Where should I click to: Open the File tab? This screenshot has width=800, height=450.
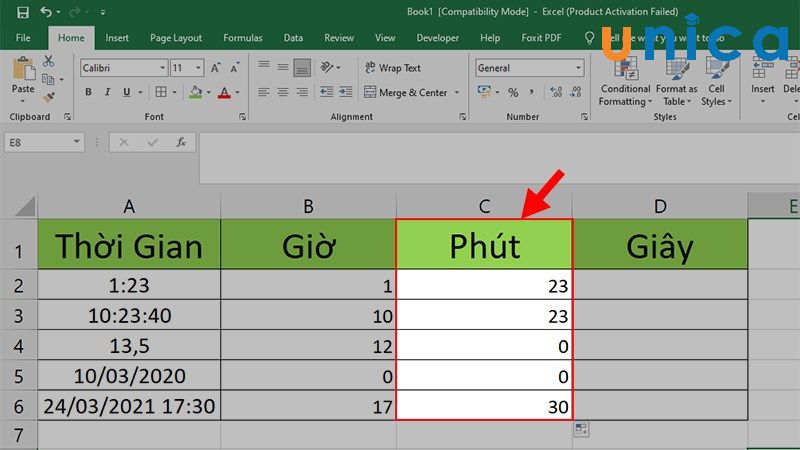23,38
